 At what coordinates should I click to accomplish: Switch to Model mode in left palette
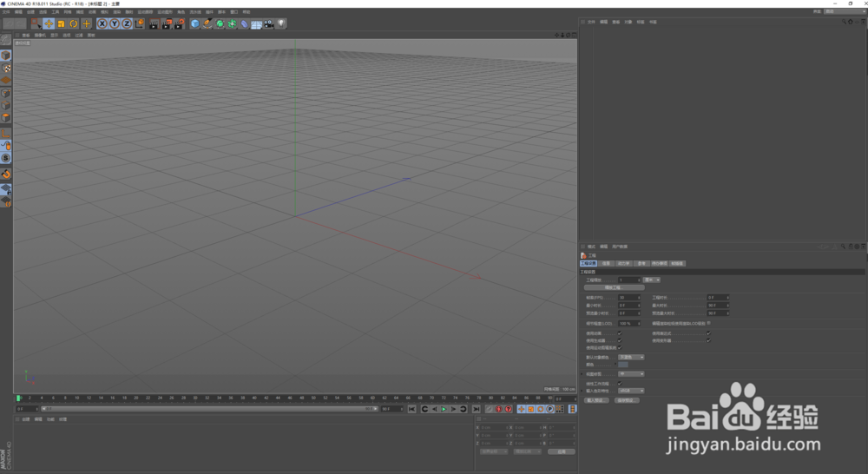pos(5,55)
